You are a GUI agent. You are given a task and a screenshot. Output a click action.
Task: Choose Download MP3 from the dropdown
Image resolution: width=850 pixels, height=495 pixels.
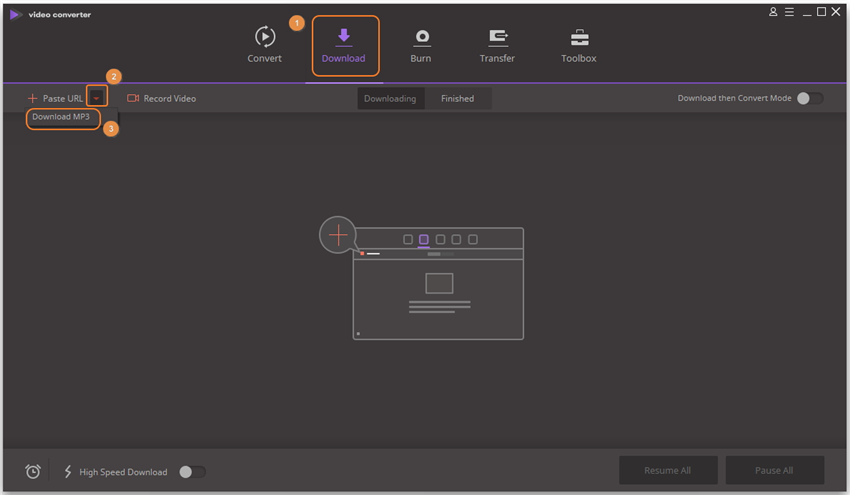coord(61,117)
